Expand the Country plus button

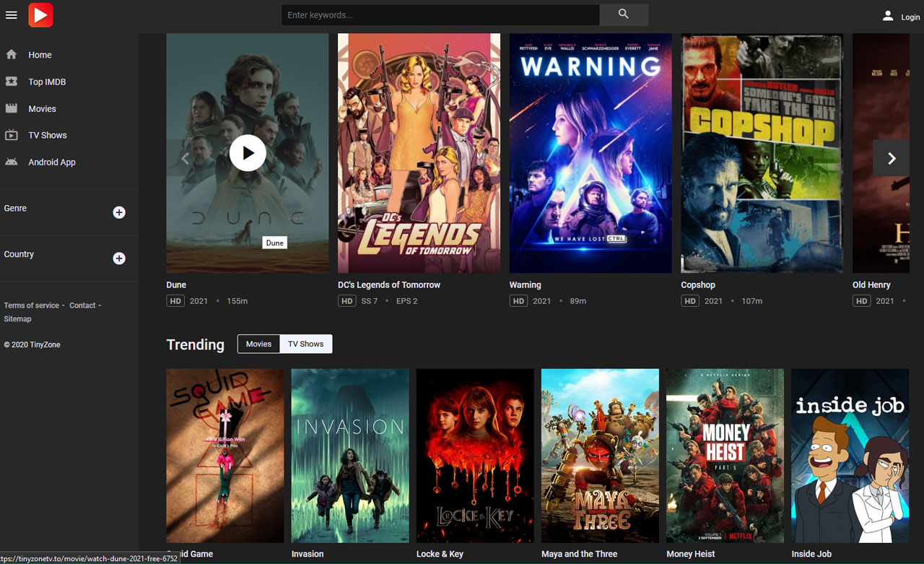[x=119, y=259]
